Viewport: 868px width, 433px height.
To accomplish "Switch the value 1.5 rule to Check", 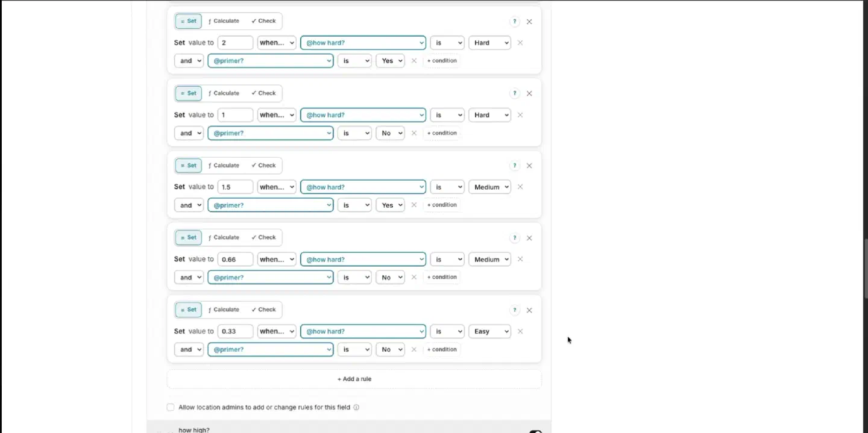I will [x=263, y=166].
